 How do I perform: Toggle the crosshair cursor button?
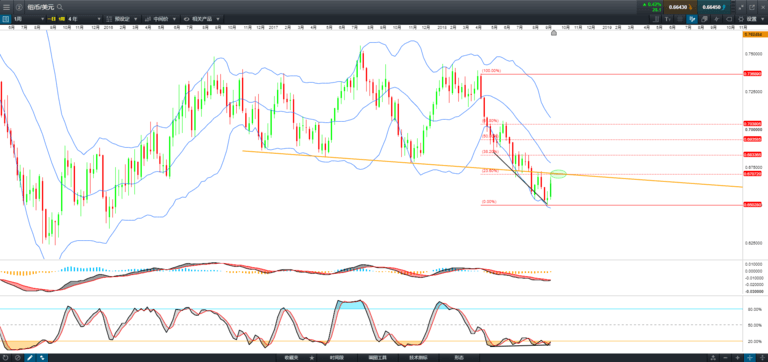[x=750, y=358]
